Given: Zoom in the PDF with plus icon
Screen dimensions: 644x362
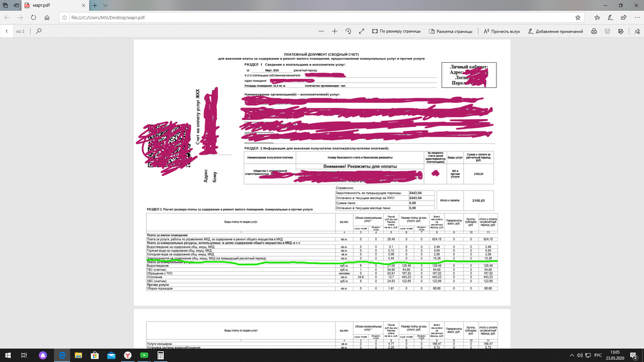Looking at the screenshot, I should point(334,32).
